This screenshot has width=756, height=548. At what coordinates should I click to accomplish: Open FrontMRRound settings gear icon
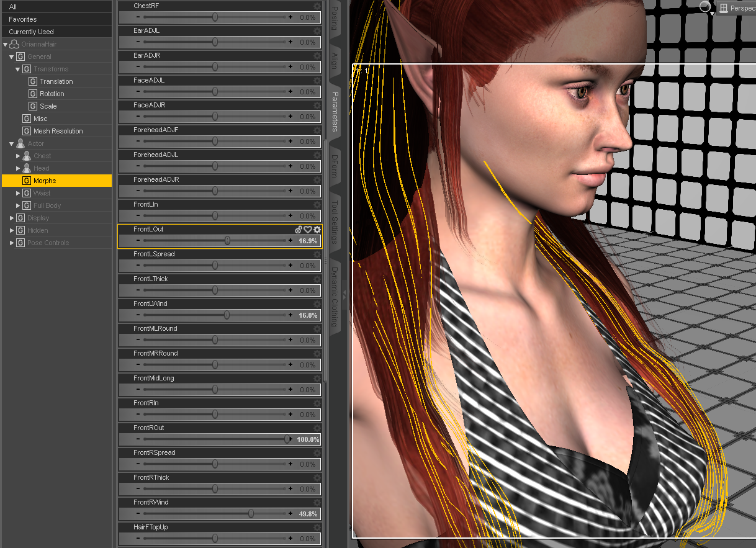317,354
